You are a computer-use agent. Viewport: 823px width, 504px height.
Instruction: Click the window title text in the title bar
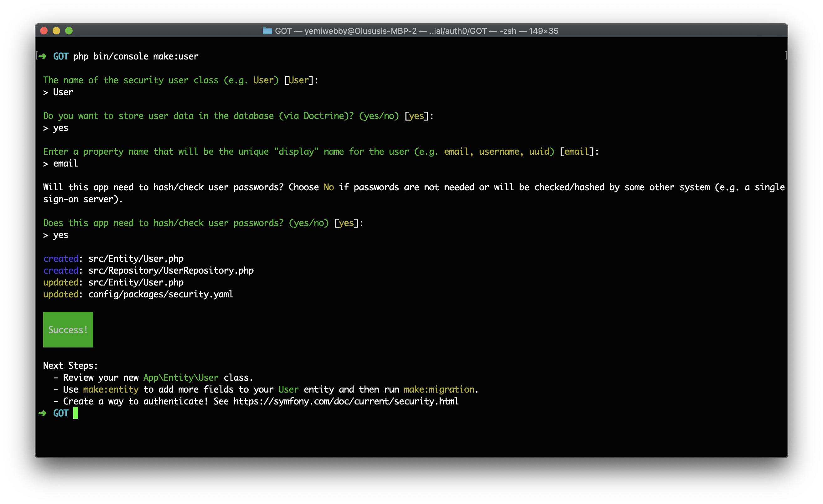click(416, 31)
